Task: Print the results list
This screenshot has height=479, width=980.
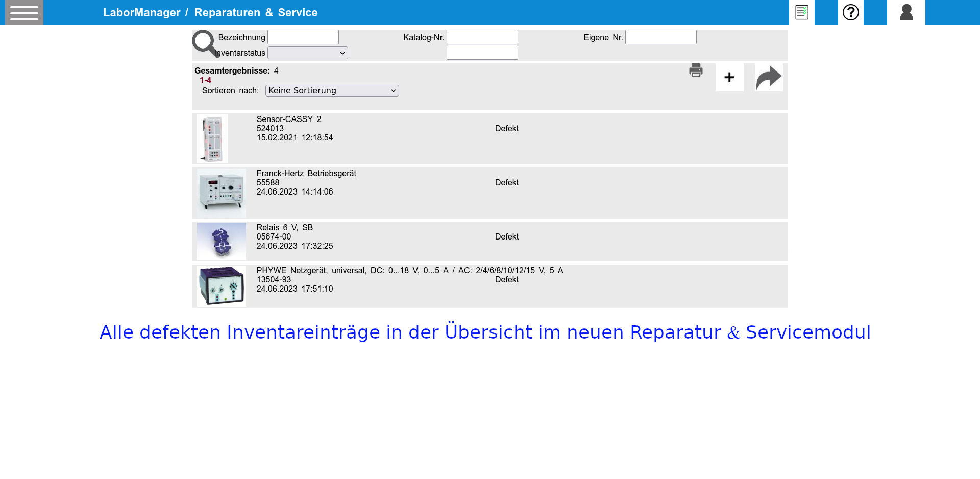Action: 696,70
